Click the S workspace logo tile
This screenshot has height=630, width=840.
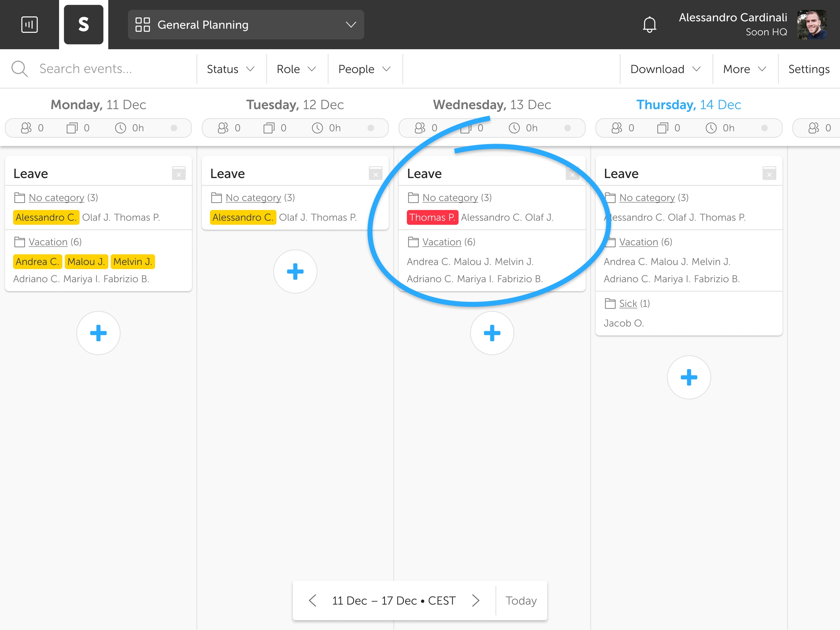point(83,25)
